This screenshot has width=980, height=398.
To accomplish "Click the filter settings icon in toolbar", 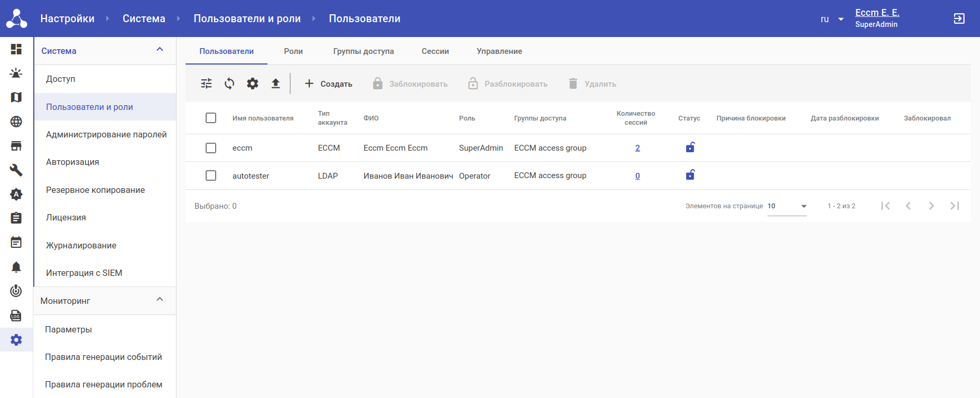I will pyautogui.click(x=206, y=84).
